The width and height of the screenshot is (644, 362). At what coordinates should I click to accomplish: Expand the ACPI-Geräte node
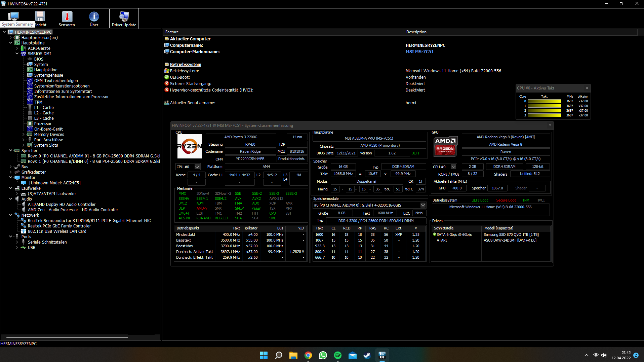17,48
